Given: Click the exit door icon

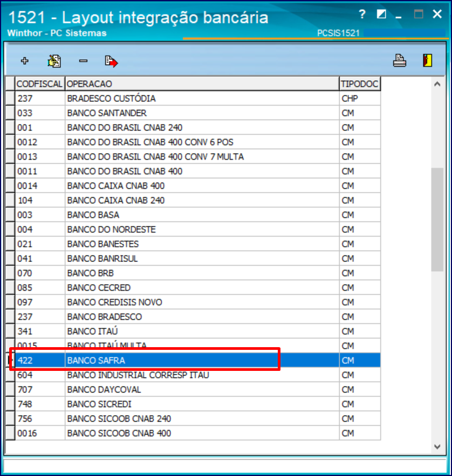Looking at the screenshot, I should click(x=427, y=60).
